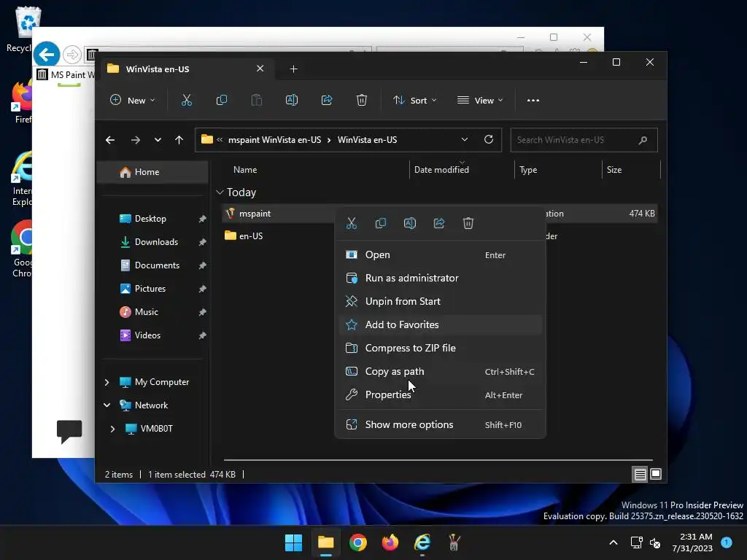Click the Rename icon in context menu

pos(410,223)
